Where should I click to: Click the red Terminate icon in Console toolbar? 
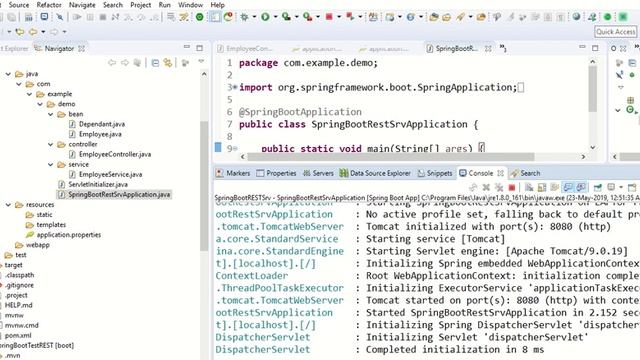pyautogui.click(x=512, y=187)
